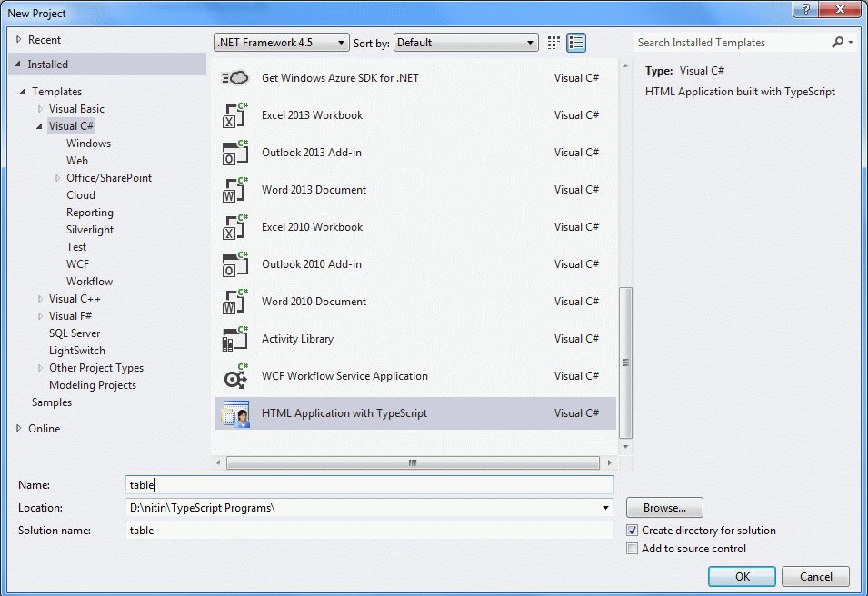The height and width of the screenshot is (596, 868).
Task: Select the Test category
Action: coord(76,247)
